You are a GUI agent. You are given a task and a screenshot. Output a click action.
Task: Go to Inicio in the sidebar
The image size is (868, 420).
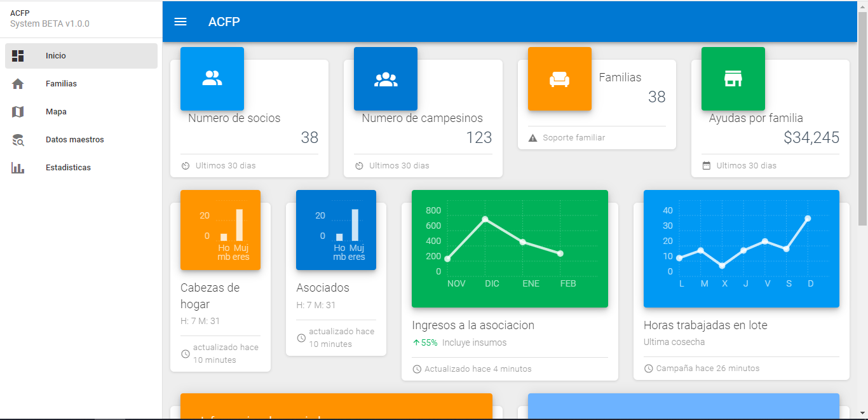point(81,56)
